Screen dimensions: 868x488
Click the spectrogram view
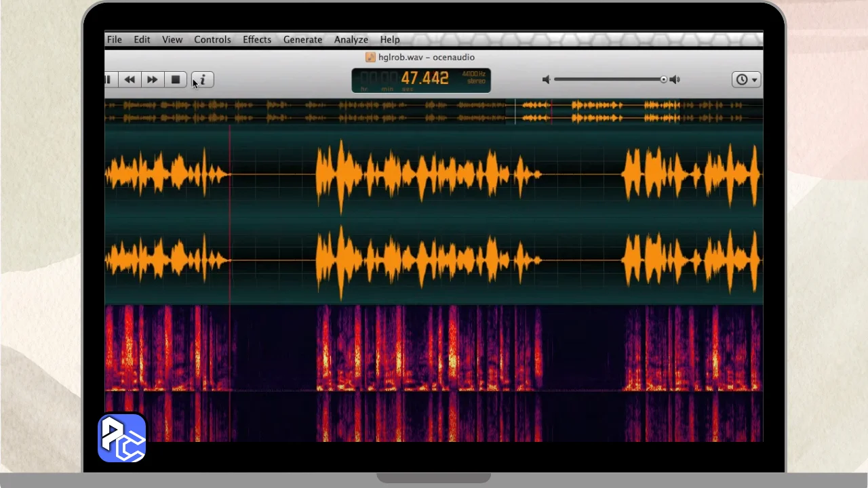[x=434, y=373]
